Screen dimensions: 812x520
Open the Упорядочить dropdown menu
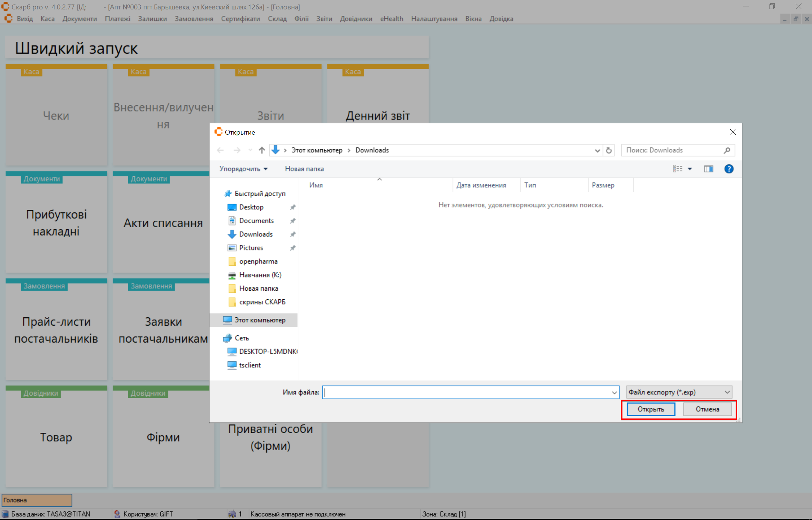pos(243,169)
